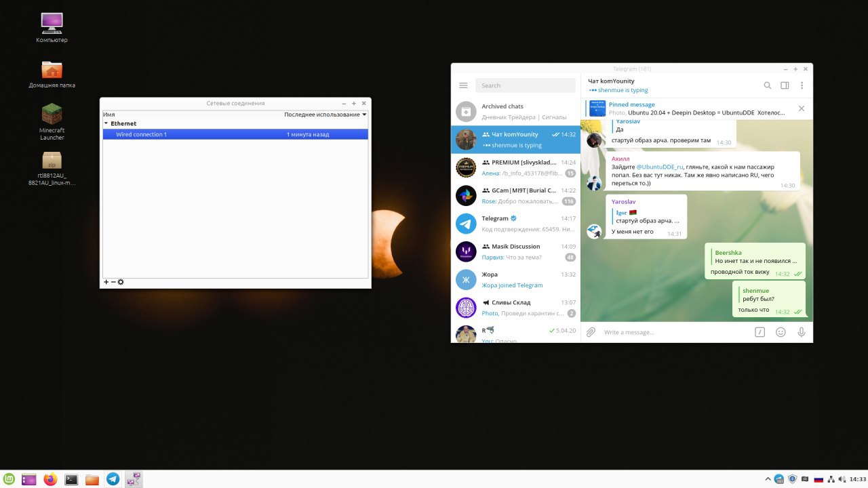
Task: Open the Сливы Склад channel
Action: pyautogui.click(x=516, y=308)
